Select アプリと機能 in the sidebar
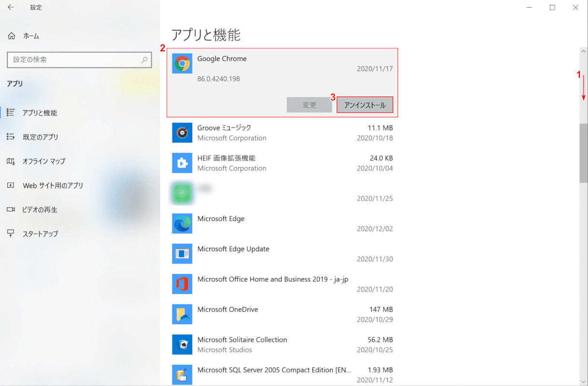The width and height of the screenshot is (588, 386). [x=40, y=113]
